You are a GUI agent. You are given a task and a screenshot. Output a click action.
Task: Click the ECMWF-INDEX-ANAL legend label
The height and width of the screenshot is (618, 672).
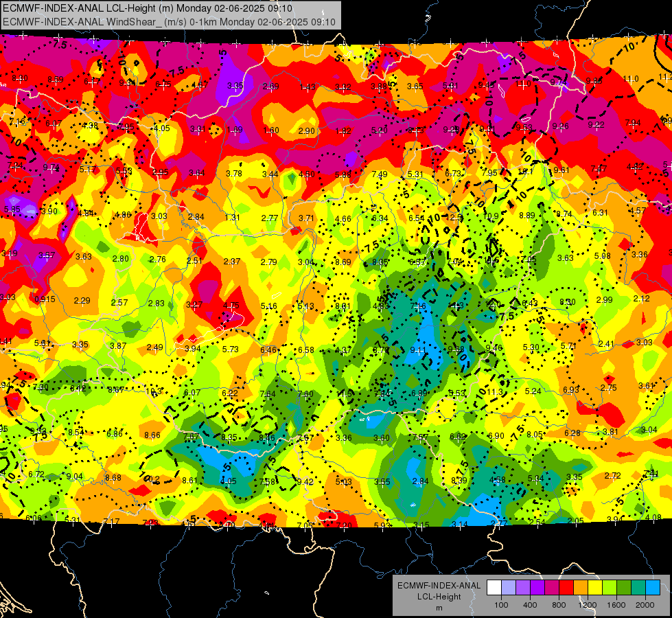point(439,586)
